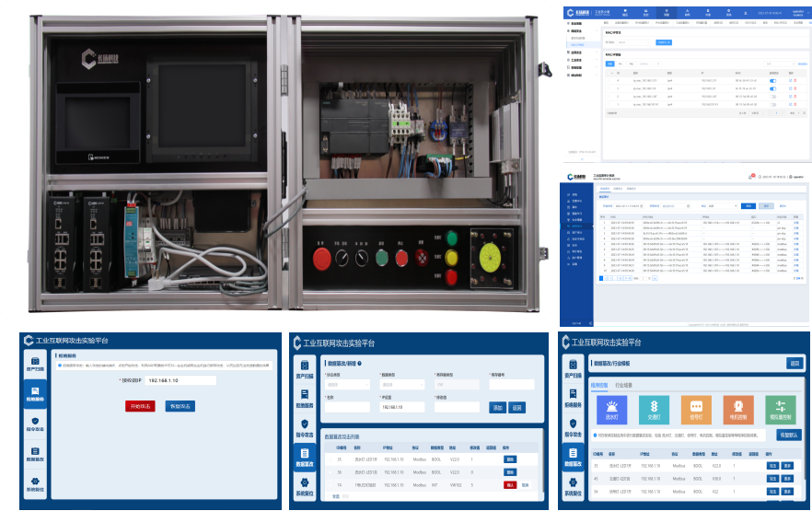Toggle the first enabled switch in MAC/IP table
This screenshot has height=511, width=812.
(772, 80)
